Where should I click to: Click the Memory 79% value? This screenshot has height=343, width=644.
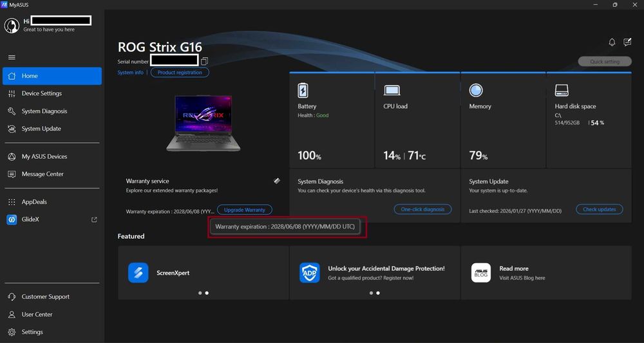pyautogui.click(x=478, y=156)
